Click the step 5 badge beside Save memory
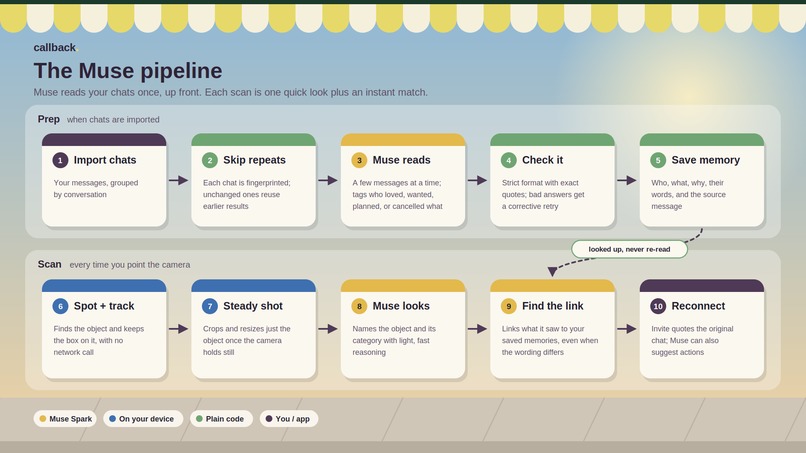 [x=658, y=160]
